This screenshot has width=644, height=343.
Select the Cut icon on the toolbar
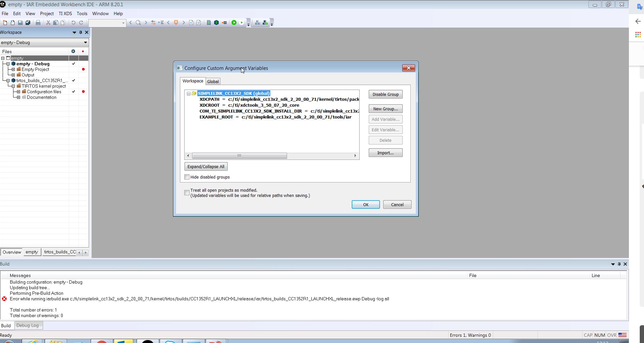(48, 23)
